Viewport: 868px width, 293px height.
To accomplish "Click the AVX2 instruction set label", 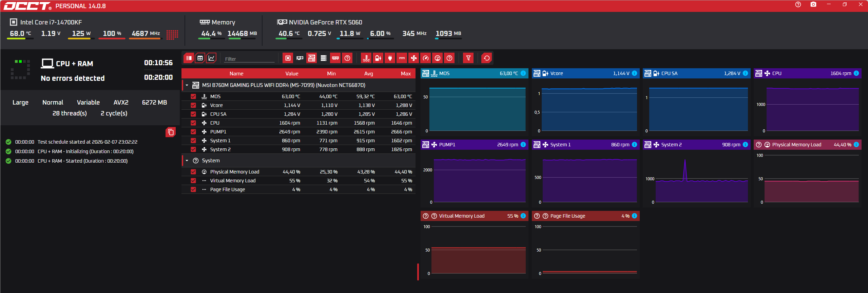I will pyautogui.click(x=121, y=103).
